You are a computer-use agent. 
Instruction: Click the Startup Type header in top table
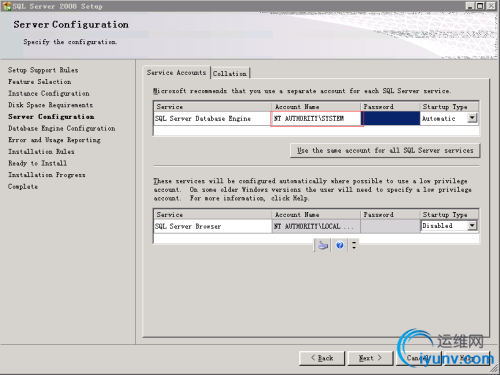point(449,107)
